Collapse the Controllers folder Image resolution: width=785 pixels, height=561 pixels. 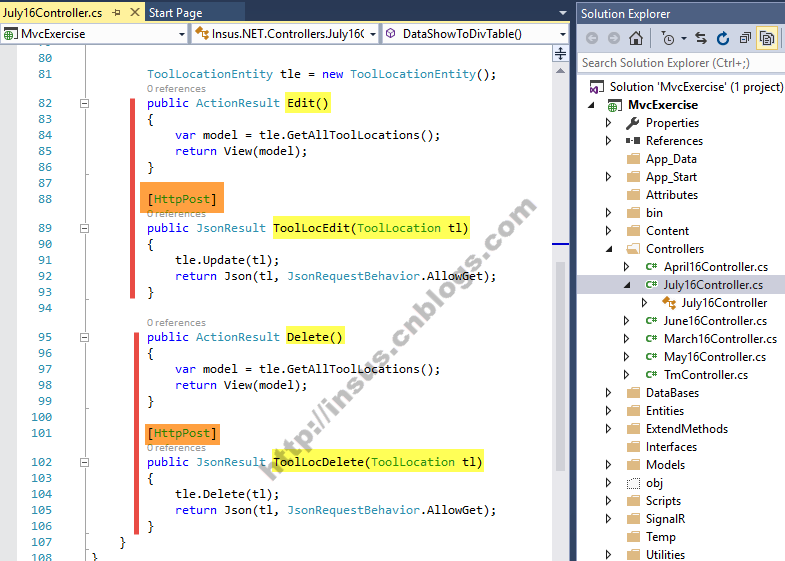click(609, 249)
